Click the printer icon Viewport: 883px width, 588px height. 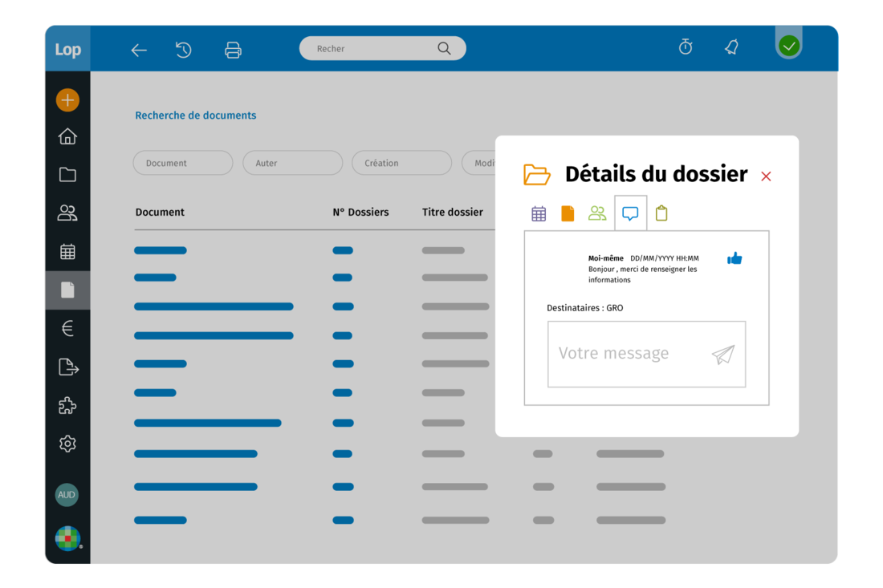click(233, 50)
